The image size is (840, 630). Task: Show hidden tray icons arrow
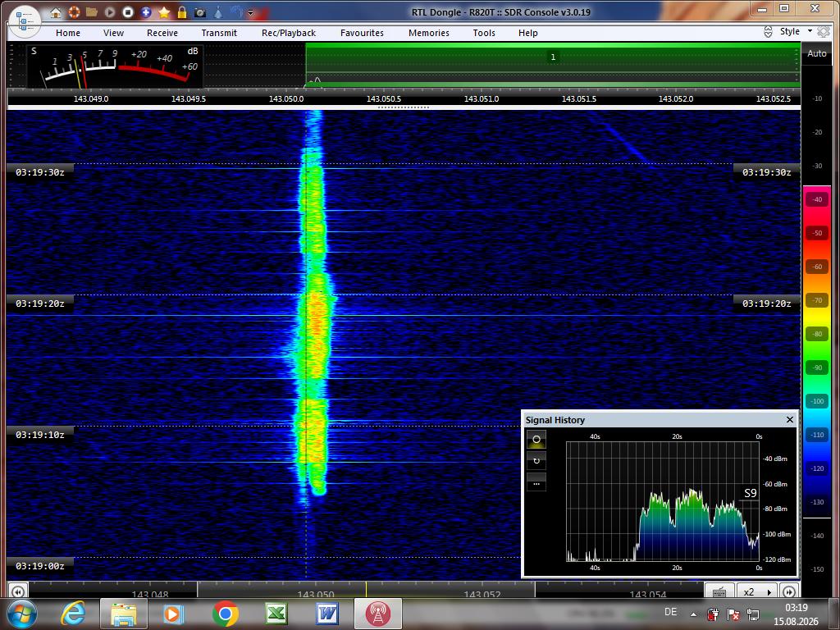[x=693, y=614]
